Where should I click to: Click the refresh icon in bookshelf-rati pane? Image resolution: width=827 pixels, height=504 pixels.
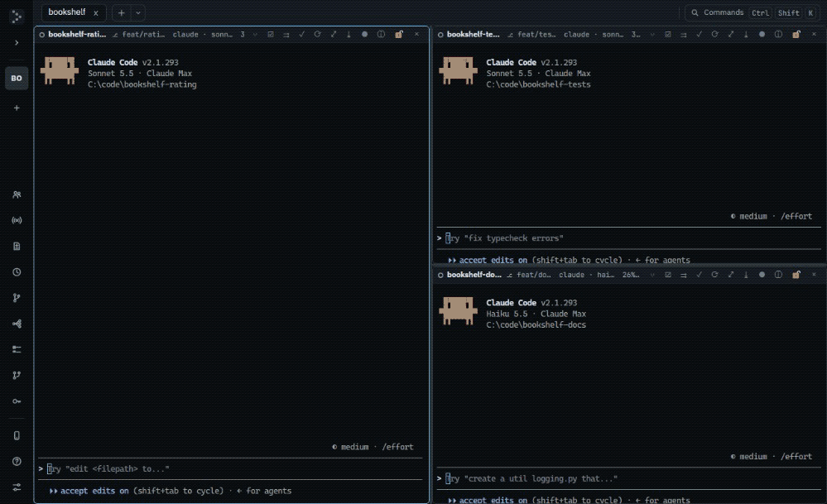click(x=318, y=34)
